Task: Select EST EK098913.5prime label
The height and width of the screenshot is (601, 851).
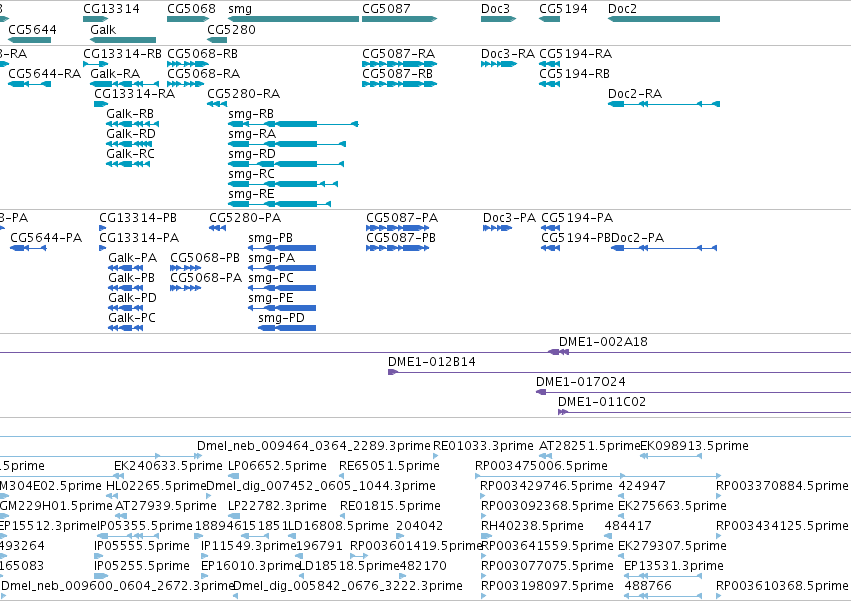Action: point(694,446)
